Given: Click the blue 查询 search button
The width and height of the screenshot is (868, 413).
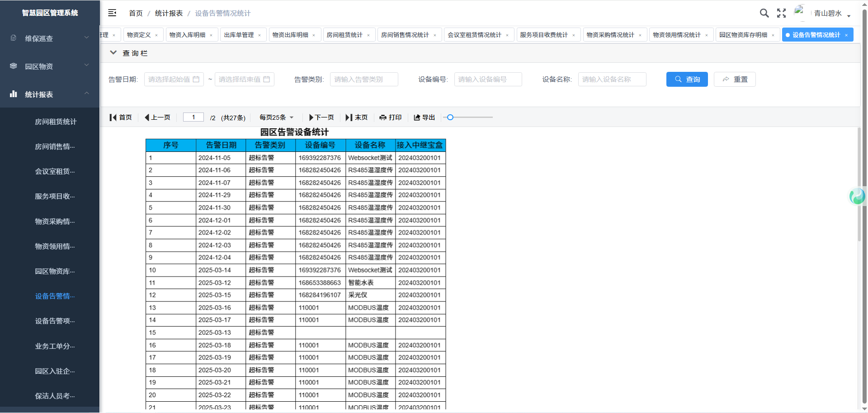Looking at the screenshot, I should point(687,79).
